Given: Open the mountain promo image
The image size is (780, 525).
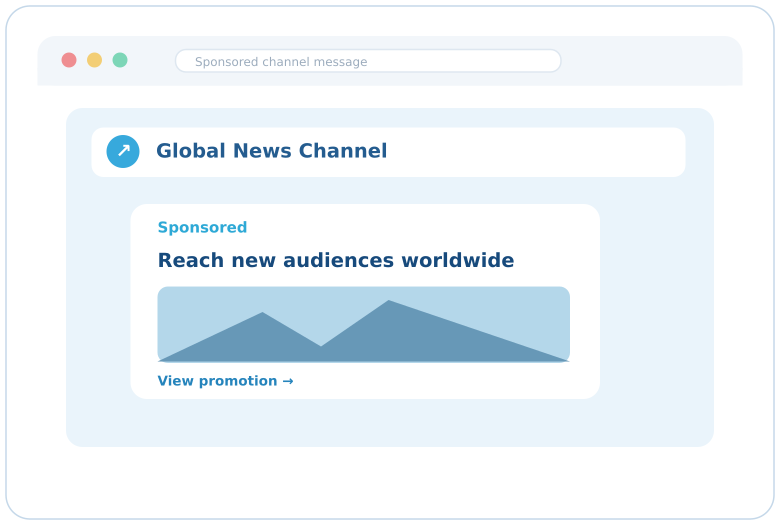Looking at the screenshot, I should [364, 324].
